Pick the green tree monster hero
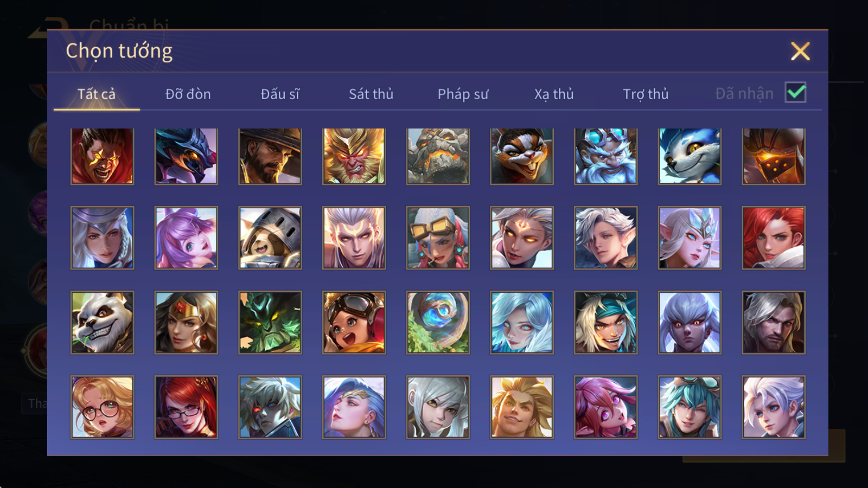Viewport: 868px width, 488px height. (x=270, y=323)
